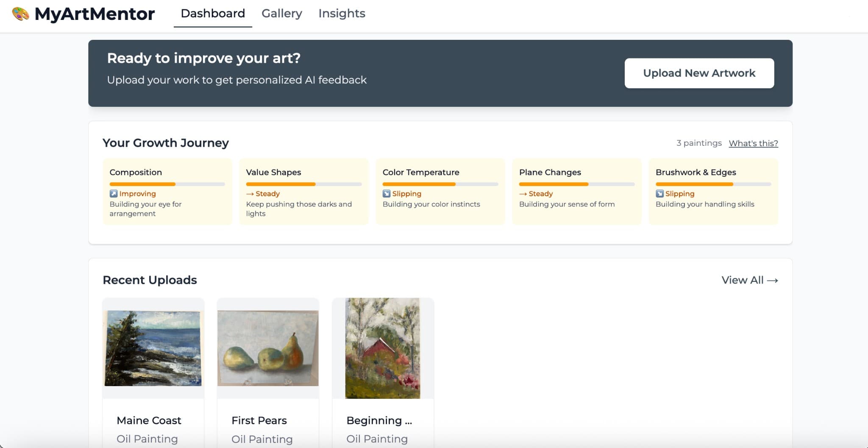Click the Steady arrow icon under Plane Changes
This screenshot has height=448, width=868.
[x=523, y=194]
